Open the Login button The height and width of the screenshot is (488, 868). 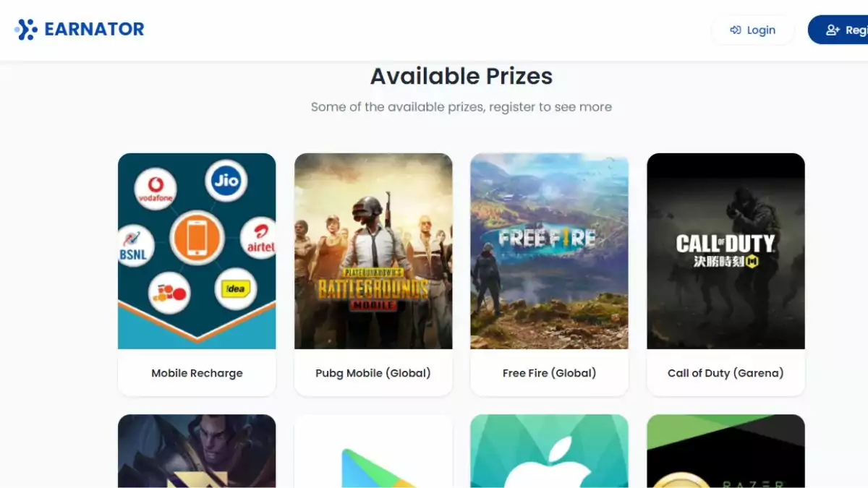(x=752, y=30)
